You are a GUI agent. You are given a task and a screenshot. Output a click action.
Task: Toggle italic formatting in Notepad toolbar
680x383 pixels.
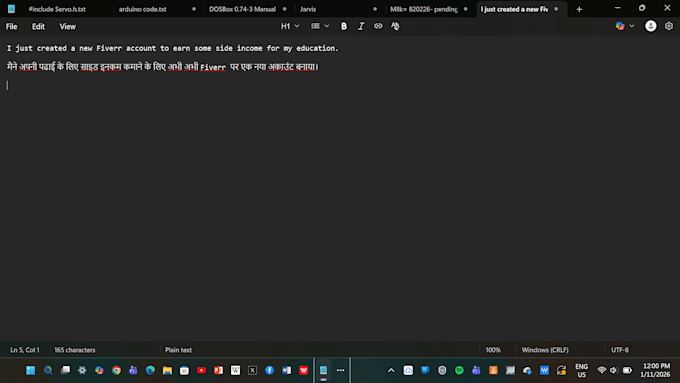click(361, 26)
